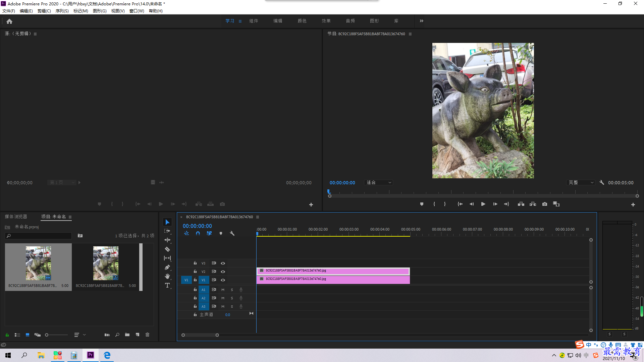This screenshot has width=644, height=362.
Task: Go to In point in Program monitor
Action: coord(460,204)
